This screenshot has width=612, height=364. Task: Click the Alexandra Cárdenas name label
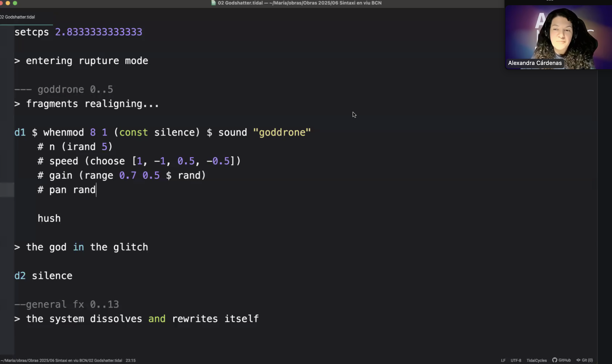535,63
